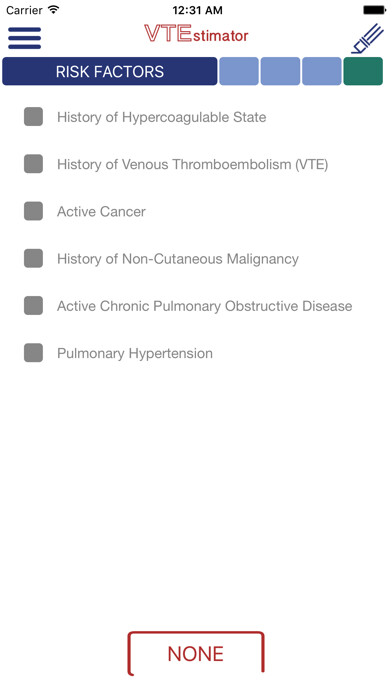Tick the Pulmonary Hypertension checkbox

pos(33,353)
